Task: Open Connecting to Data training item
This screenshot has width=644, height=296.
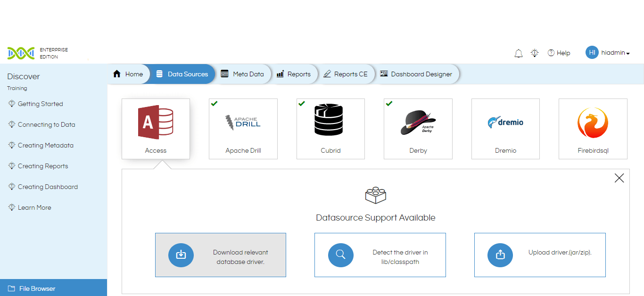Action: tap(46, 124)
